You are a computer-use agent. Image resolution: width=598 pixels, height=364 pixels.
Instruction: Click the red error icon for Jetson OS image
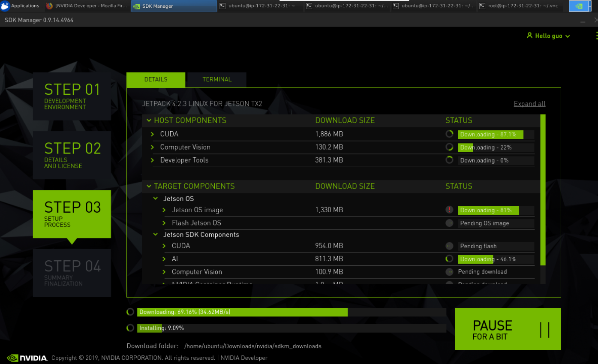coord(449,210)
